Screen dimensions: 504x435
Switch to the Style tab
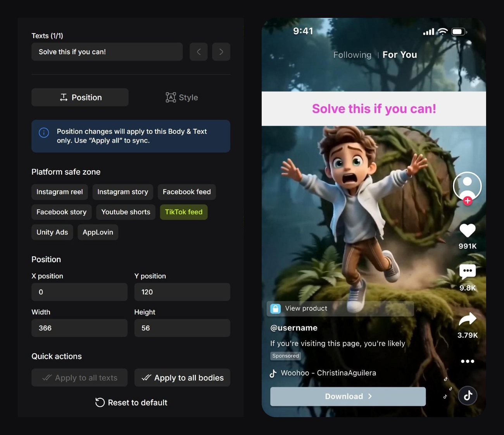(181, 97)
